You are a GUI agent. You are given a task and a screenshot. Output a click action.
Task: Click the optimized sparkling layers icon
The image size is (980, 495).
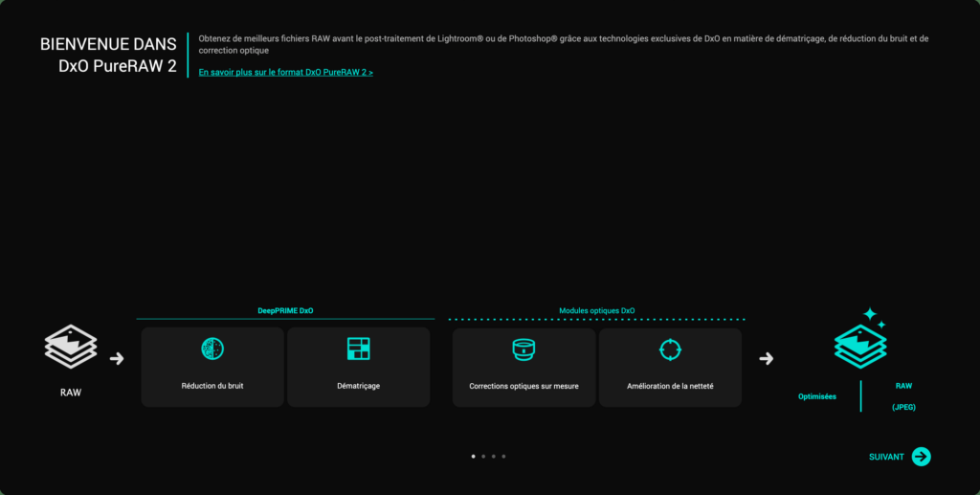click(860, 338)
